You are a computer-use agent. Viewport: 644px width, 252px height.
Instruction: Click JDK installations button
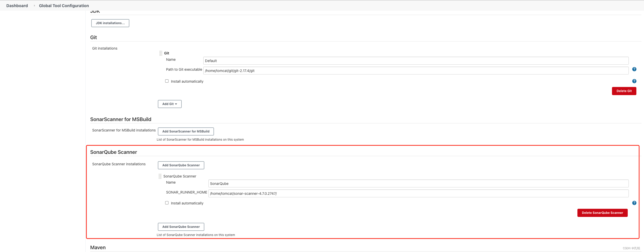(110, 23)
